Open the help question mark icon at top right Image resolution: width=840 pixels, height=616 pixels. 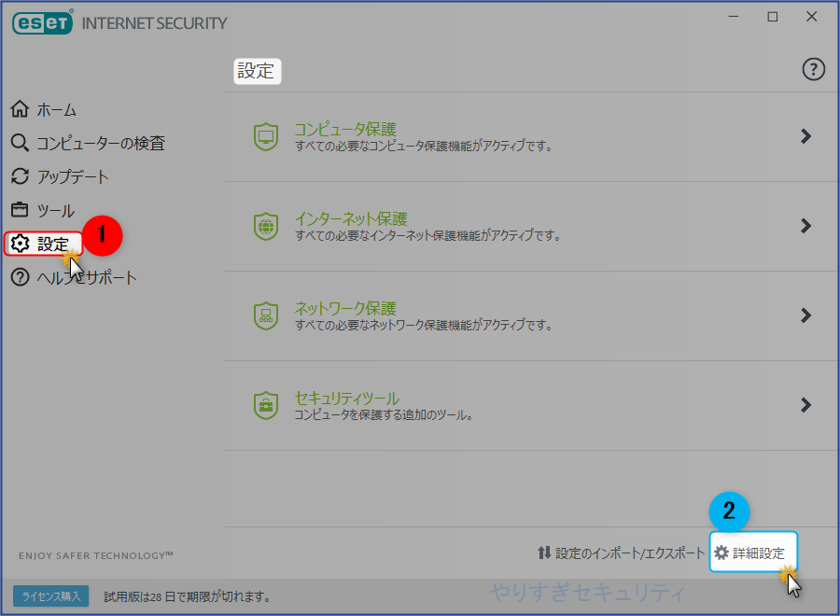(x=813, y=70)
